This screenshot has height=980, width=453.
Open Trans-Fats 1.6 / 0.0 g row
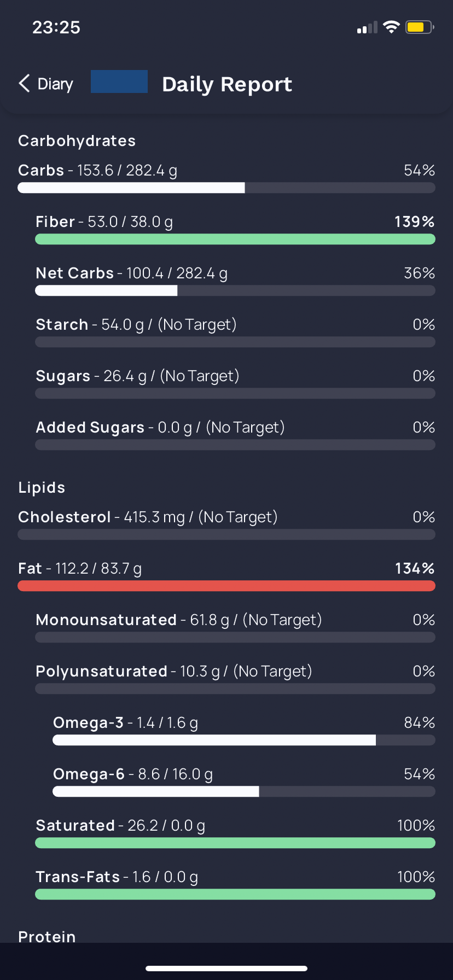[235, 884]
